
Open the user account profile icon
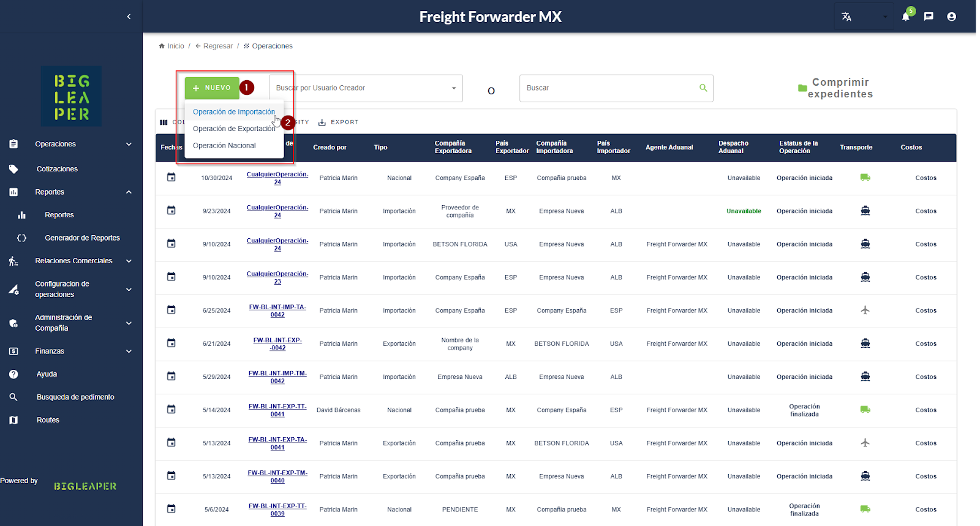951,17
